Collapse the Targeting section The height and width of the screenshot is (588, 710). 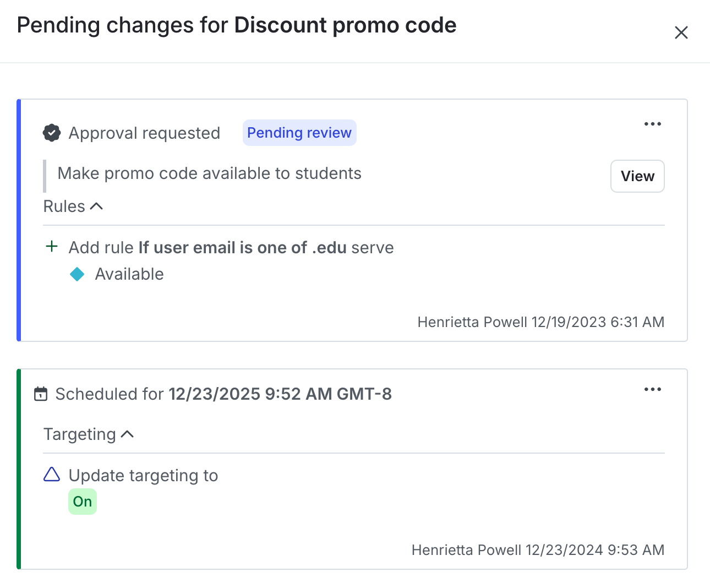pos(89,434)
